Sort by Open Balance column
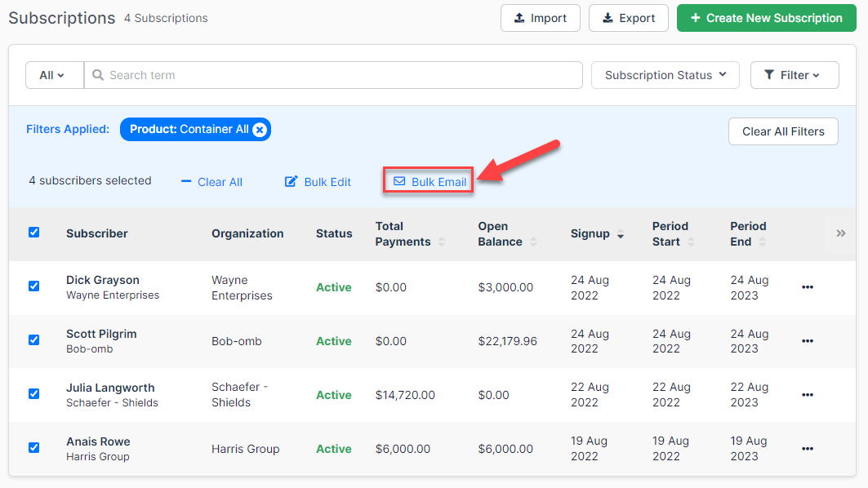This screenshot has height=488, width=868. 533,242
